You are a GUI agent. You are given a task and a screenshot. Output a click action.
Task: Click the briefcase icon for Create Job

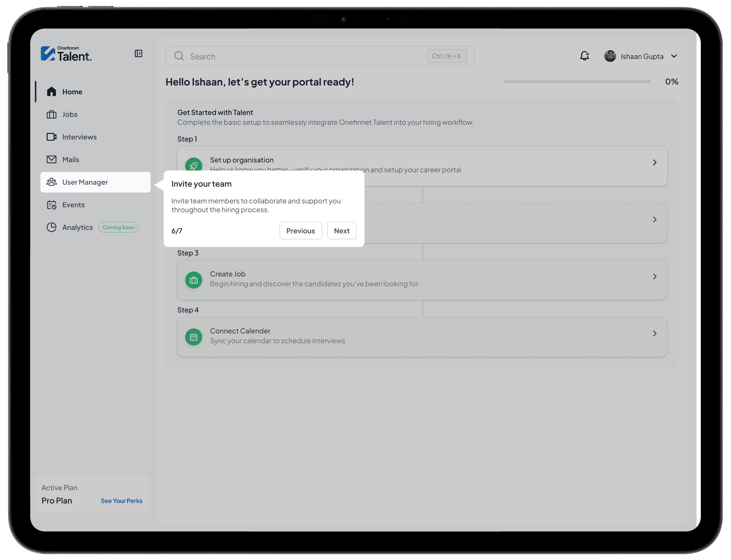click(x=194, y=280)
